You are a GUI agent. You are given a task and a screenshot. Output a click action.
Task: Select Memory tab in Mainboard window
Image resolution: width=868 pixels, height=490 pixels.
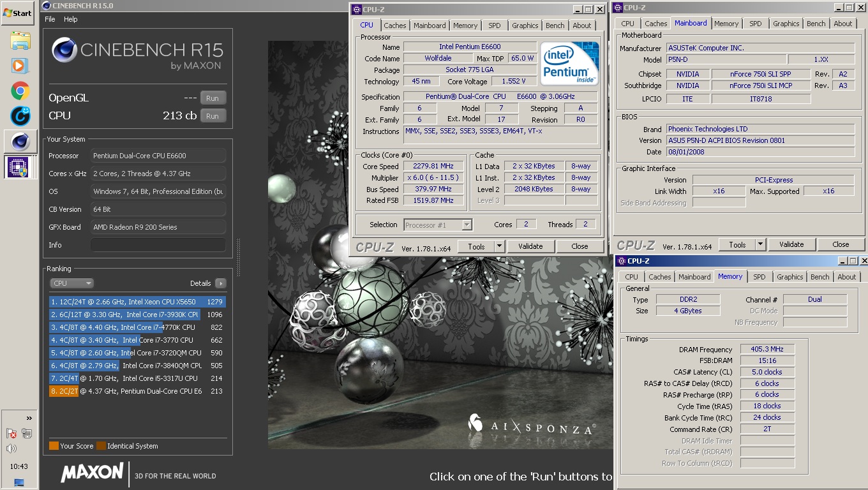[726, 24]
